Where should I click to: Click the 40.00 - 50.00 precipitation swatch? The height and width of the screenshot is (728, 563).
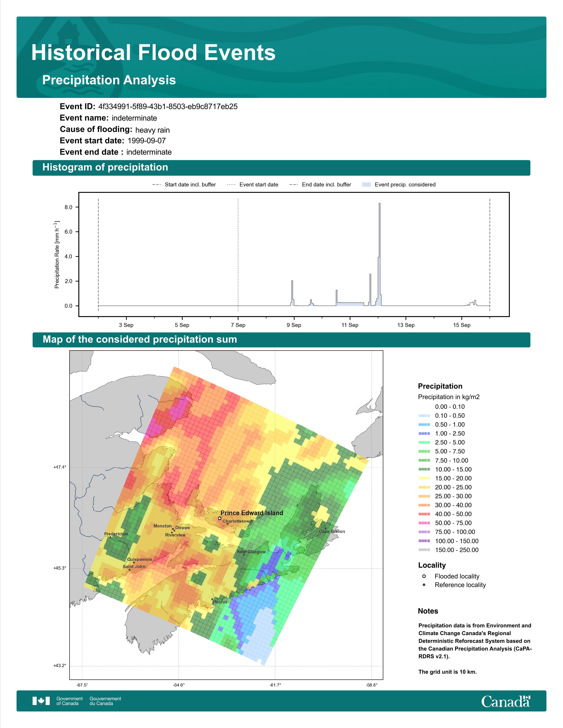click(424, 514)
